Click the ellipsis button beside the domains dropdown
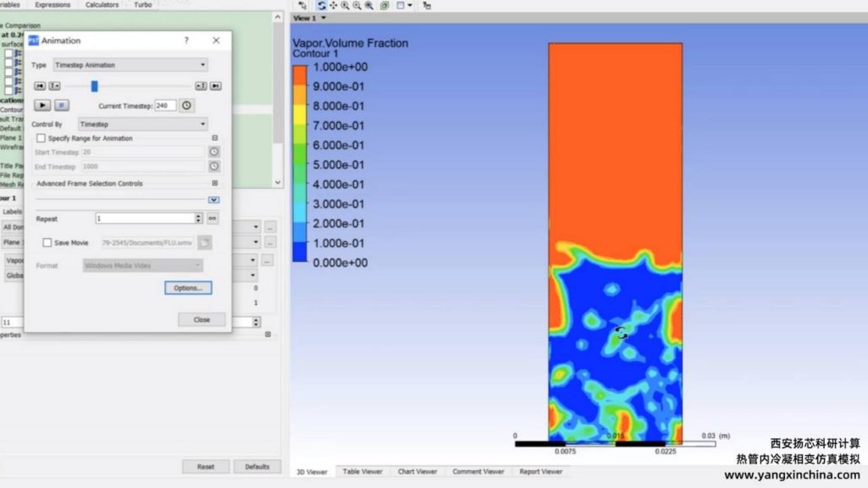Viewport: 868px width, 488px height. 270,227
